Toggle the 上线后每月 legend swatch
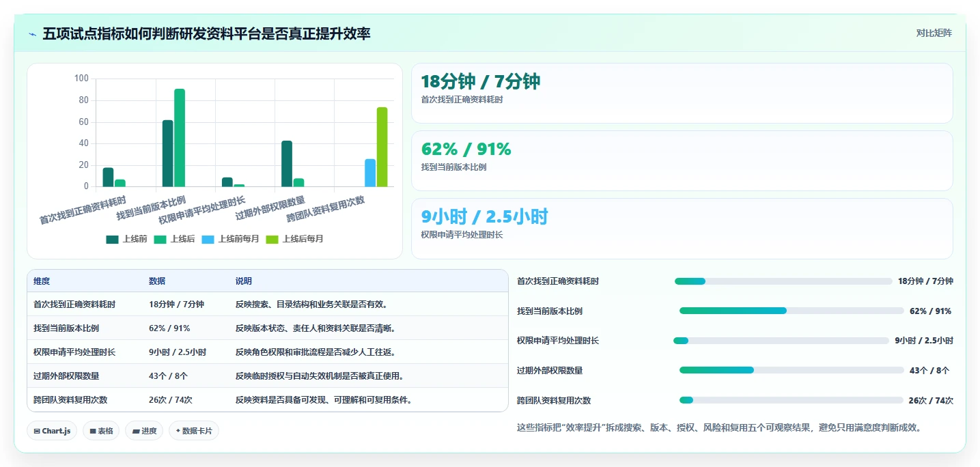 click(272, 239)
